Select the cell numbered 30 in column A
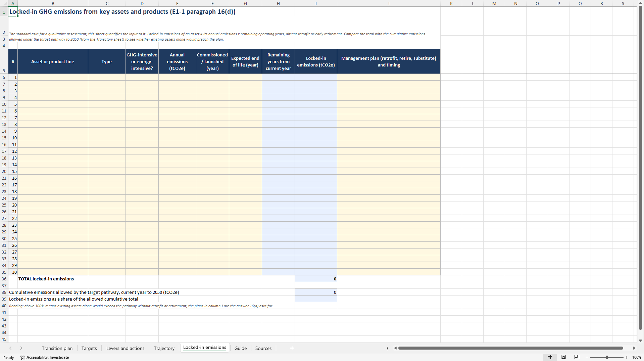644x361 pixels. pos(13,272)
